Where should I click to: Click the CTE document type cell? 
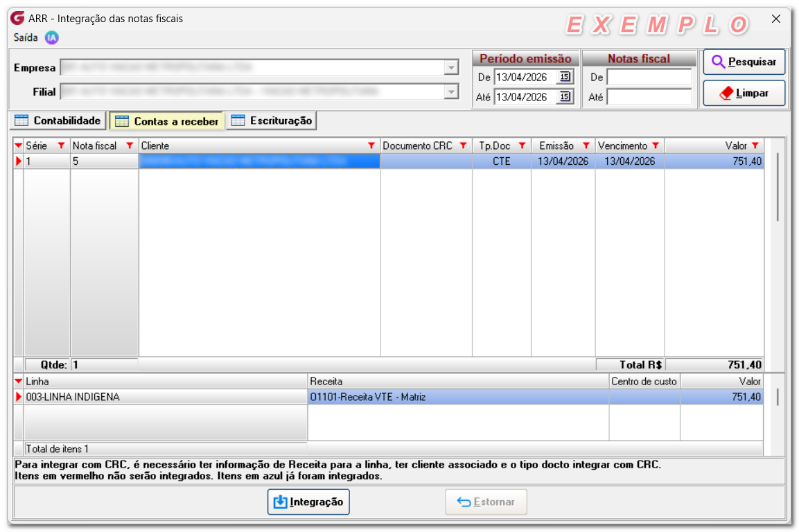click(x=502, y=161)
